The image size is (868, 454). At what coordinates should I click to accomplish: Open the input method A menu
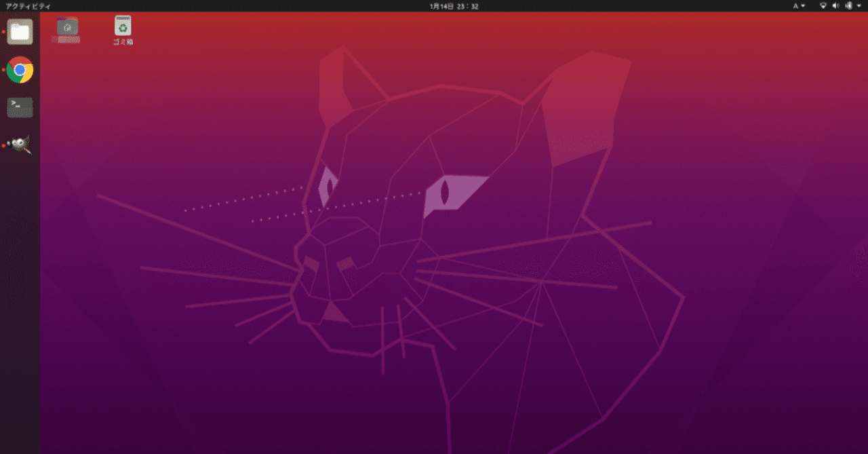799,5
